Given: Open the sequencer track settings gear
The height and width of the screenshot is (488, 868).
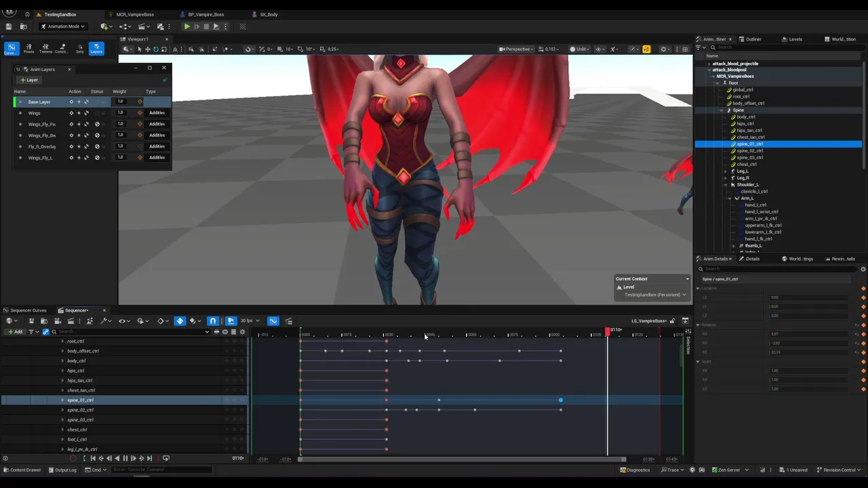Looking at the screenshot, I should point(242,332).
